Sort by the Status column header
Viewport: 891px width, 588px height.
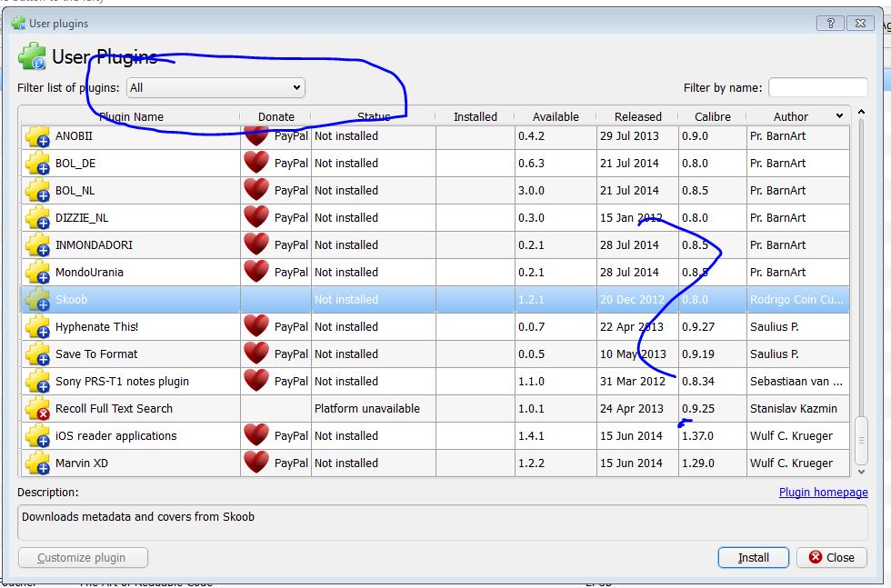pyautogui.click(x=374, y=117)
